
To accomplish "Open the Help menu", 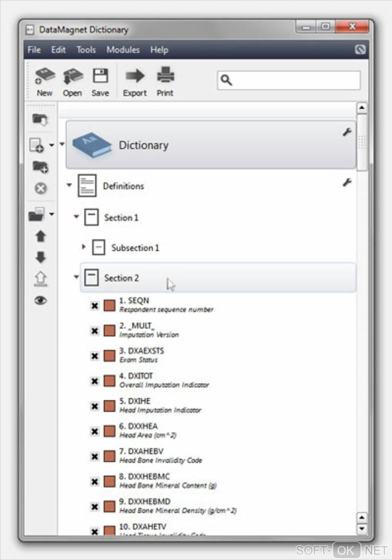I will click(159, 50).
